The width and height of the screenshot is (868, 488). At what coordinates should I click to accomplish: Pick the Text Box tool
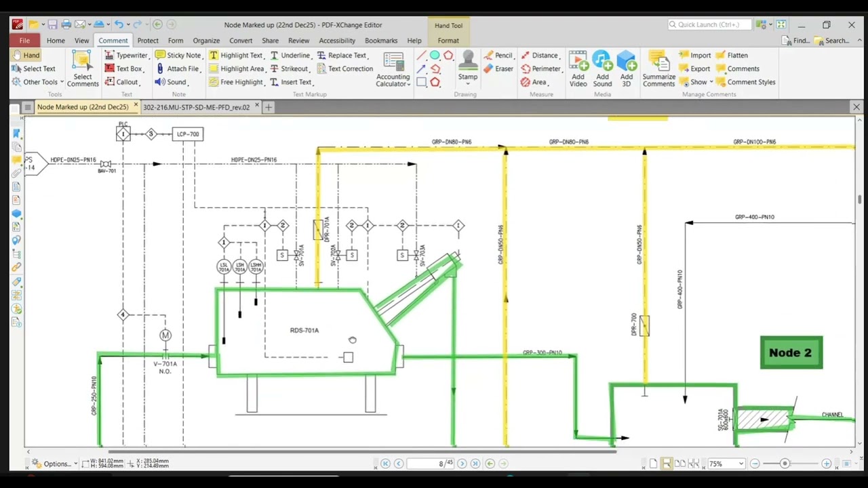123,68
